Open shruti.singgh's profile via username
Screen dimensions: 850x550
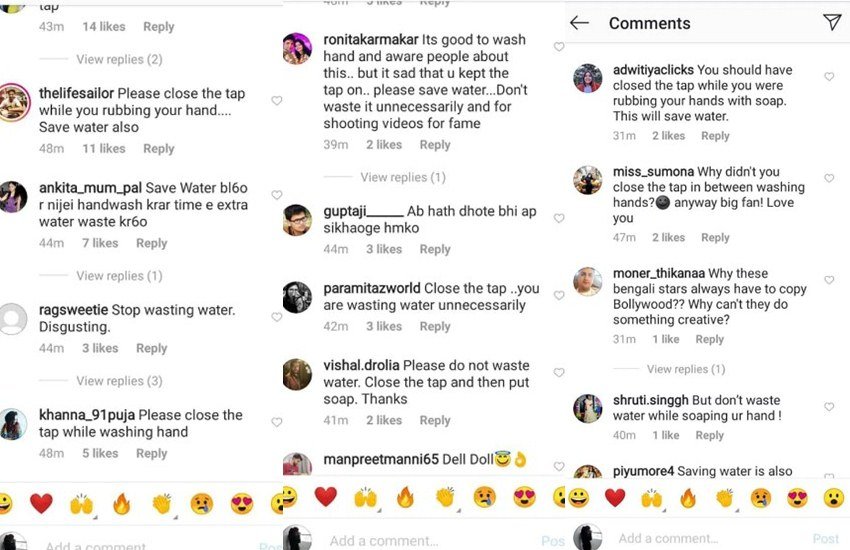point(651,400)
